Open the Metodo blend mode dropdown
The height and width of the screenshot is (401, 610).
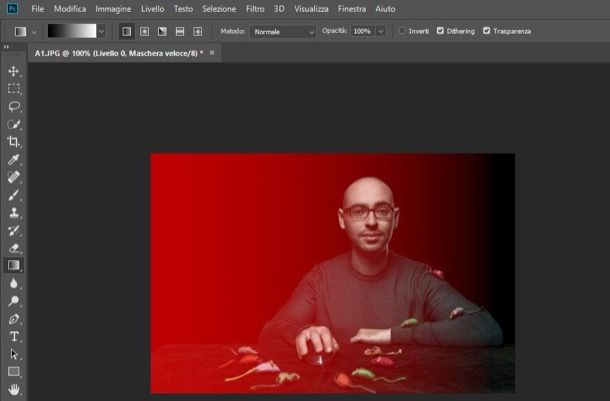click(283, 32)
